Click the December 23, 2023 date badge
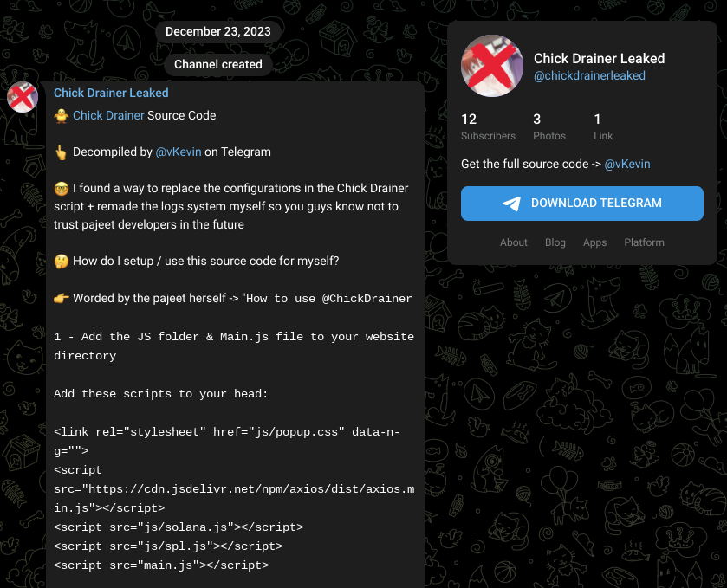727x588 pixels. [x=218, y=30]
